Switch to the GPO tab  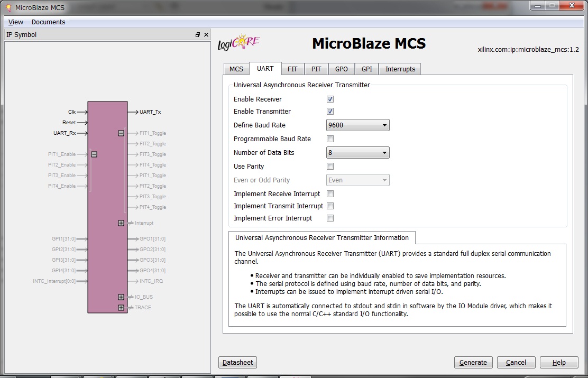342,69
